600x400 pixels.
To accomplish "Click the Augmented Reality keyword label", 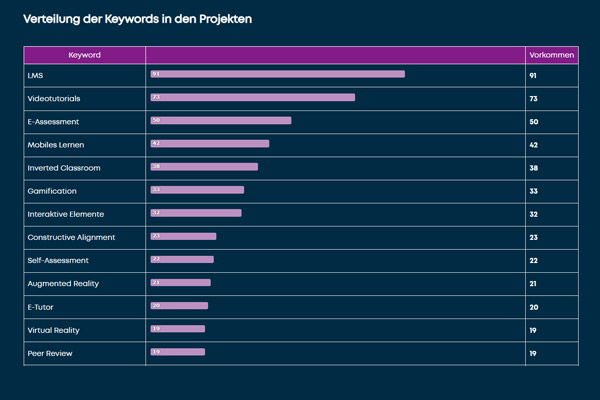I will 61,283.
